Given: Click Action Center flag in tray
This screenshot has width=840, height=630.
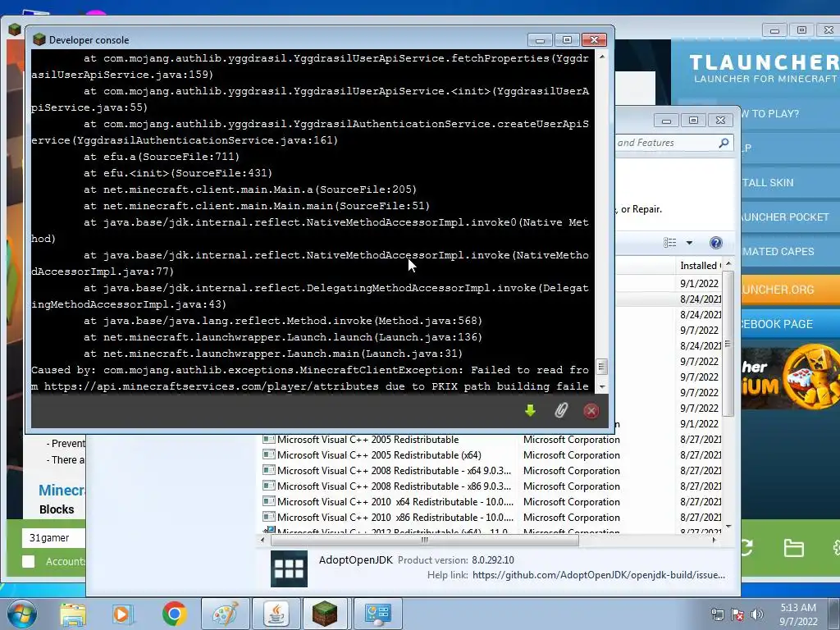Looking at the screenshot, I should (737, 614).
